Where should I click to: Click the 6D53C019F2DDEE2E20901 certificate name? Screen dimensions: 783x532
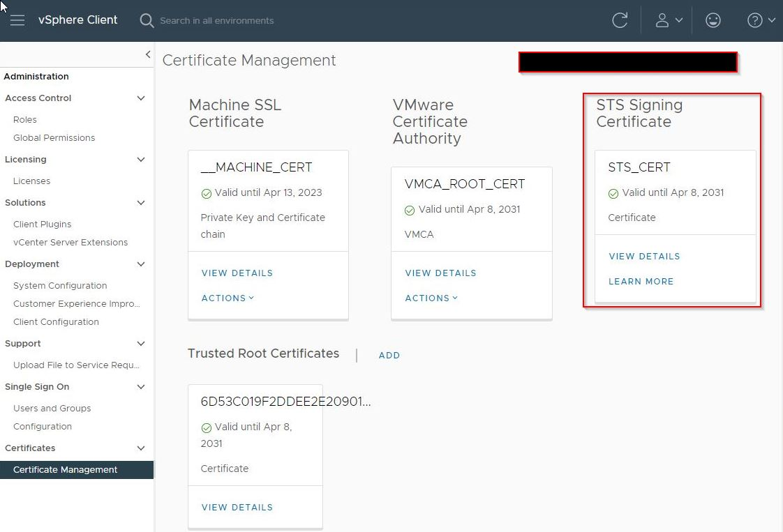pyautogui.click(x=285, y=401)
